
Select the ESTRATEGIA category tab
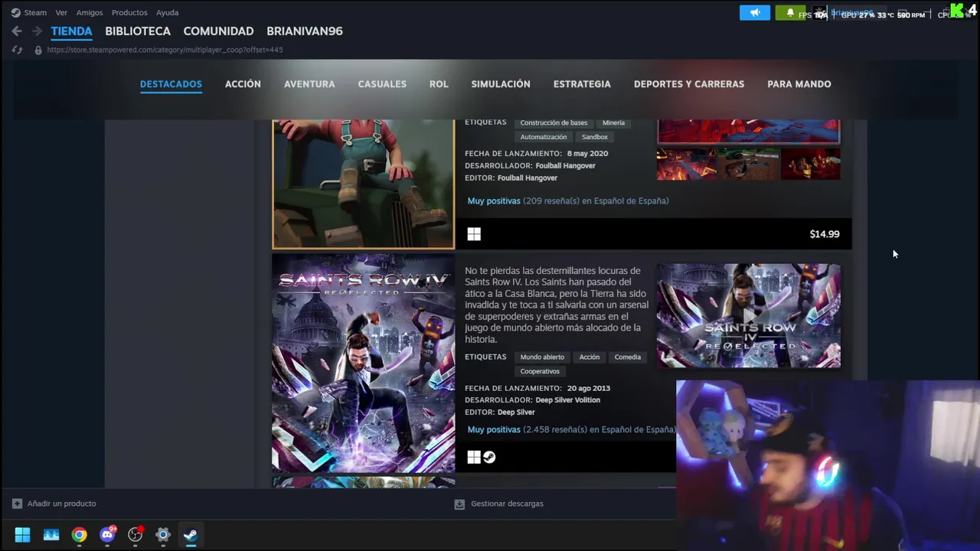click(x=582, y=84)
